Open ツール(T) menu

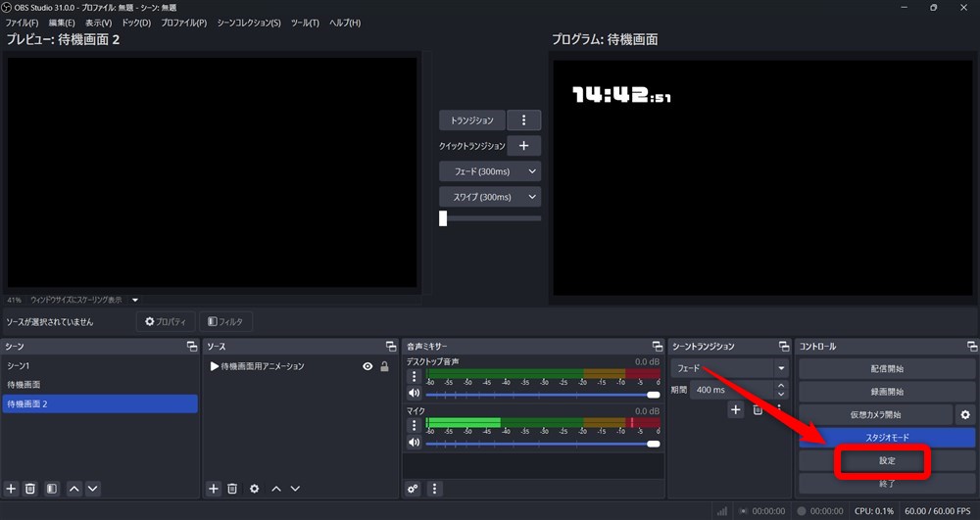pyautogui.click(x=305, y=23)
